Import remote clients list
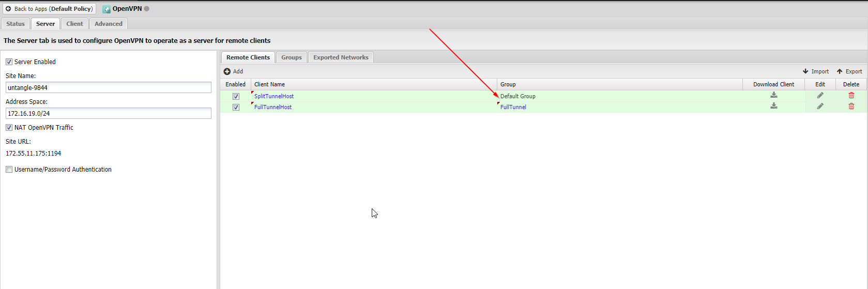 click(816, 71)
